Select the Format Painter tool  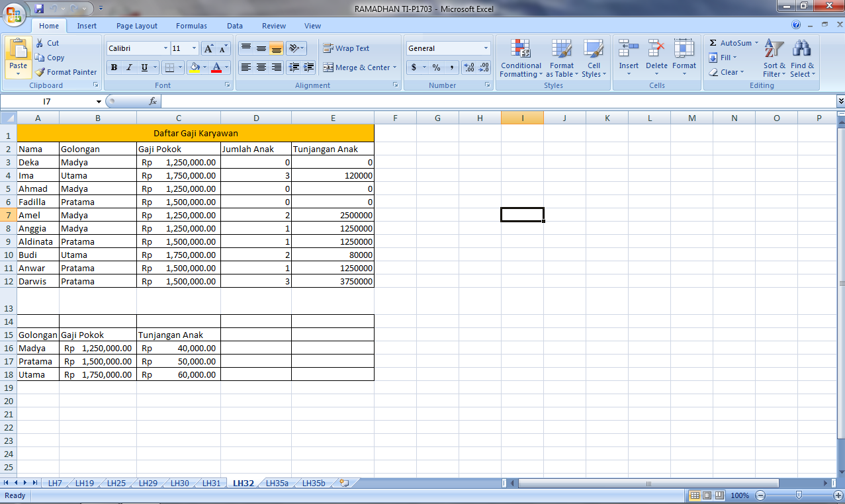66,72
